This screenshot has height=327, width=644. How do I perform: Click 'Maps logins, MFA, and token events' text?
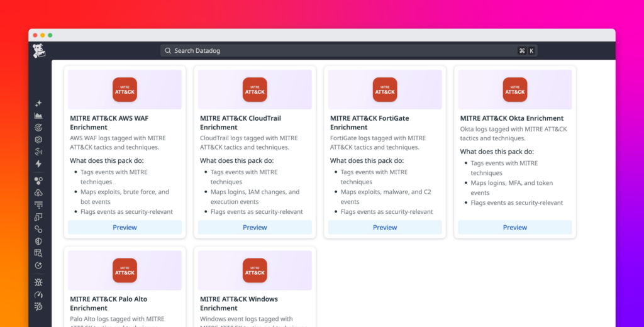512,188
